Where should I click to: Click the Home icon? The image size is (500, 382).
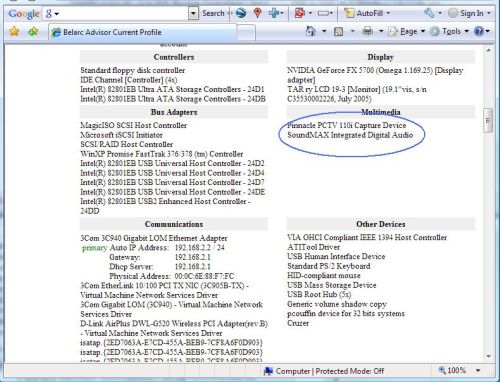coord(310,31)
